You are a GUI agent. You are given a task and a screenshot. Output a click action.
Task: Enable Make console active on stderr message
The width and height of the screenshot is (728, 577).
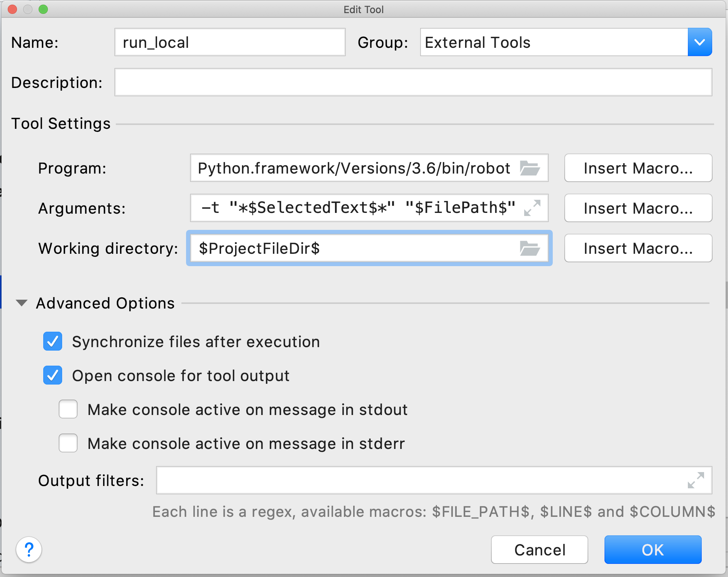(x=68, y=443)
